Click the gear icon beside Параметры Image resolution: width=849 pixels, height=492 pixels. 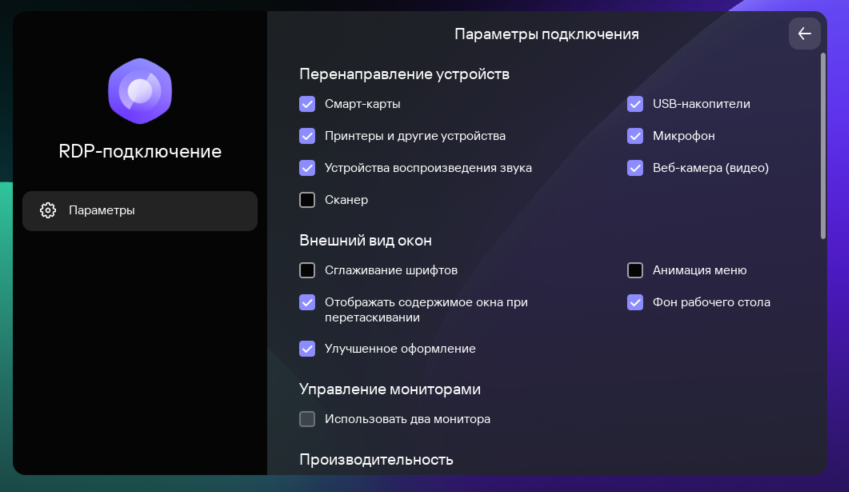point(48,210)
